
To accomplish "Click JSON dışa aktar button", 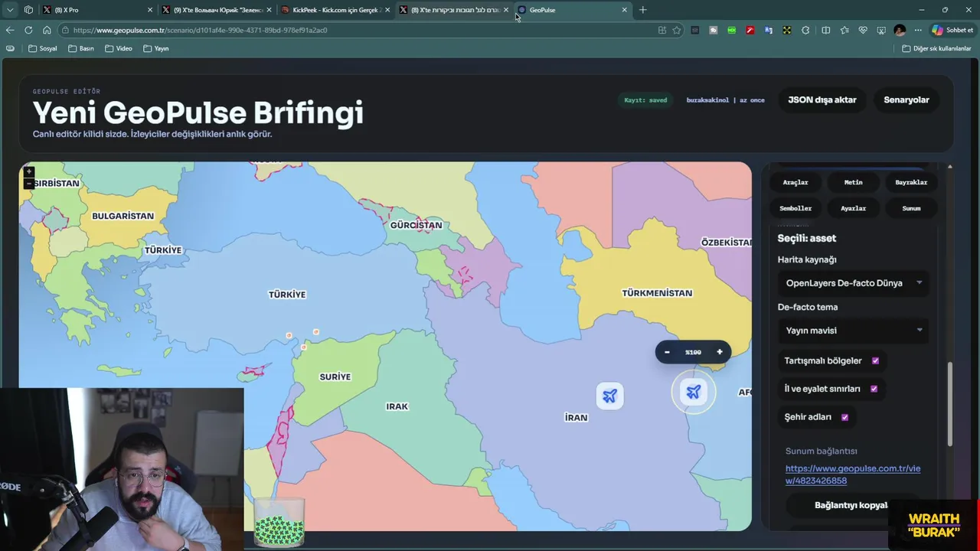I will (x=822, y=99).
